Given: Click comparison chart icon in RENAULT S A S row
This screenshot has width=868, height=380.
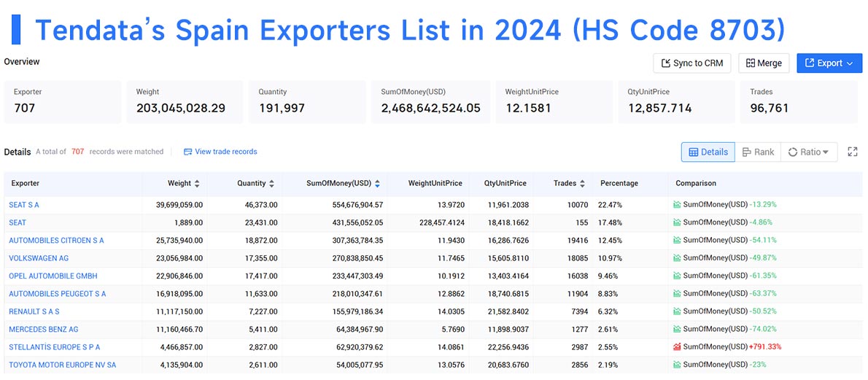Looking at the screenshot, I should pos(677,311).
